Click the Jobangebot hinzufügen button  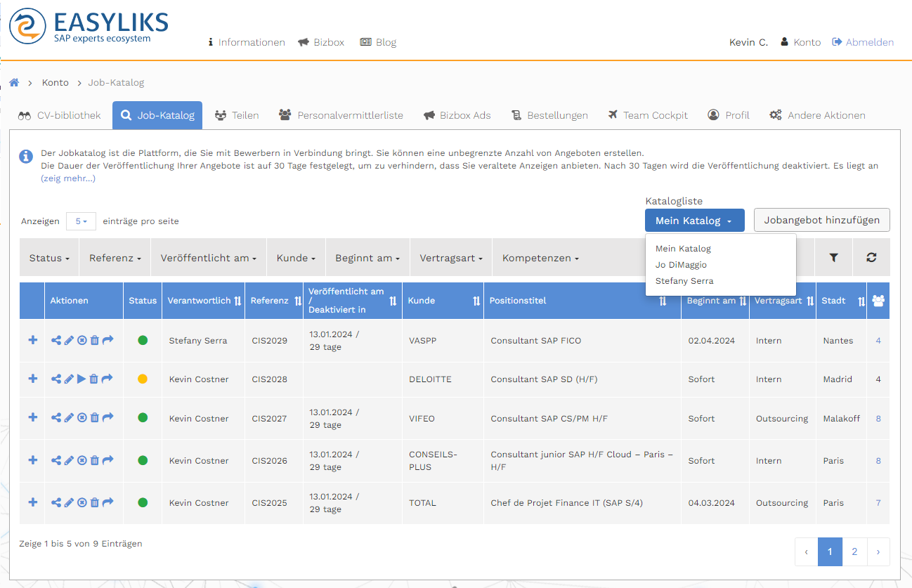click(x=821, y=220)
